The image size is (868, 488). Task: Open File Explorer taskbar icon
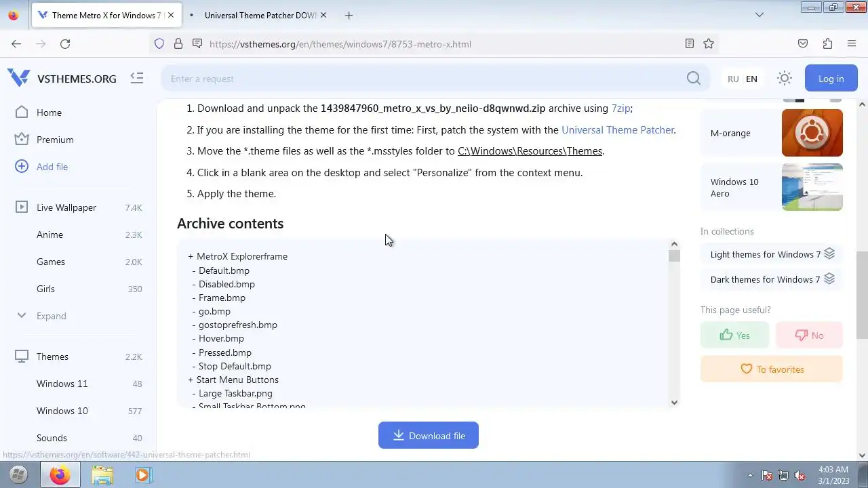tap(102, 475)
